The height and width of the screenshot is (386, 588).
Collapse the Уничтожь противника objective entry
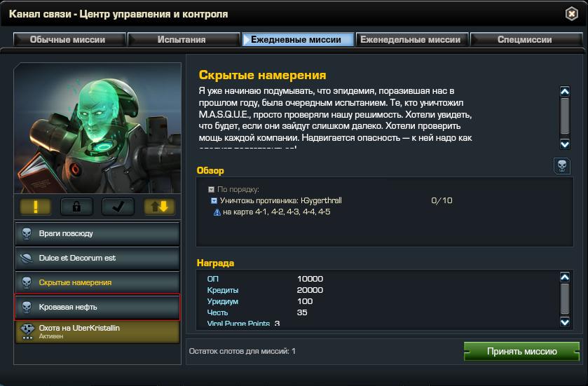(214, 201)
